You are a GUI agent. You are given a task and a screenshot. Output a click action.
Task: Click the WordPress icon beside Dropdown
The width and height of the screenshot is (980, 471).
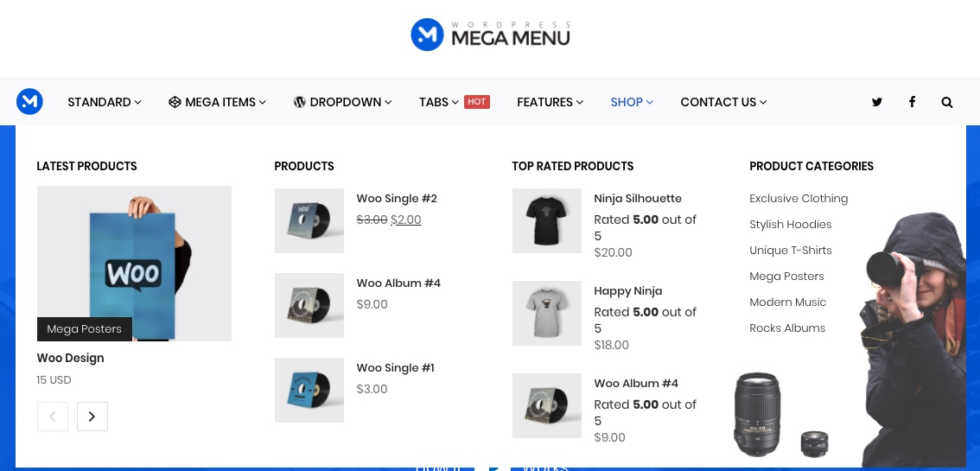tap(299, 102)
